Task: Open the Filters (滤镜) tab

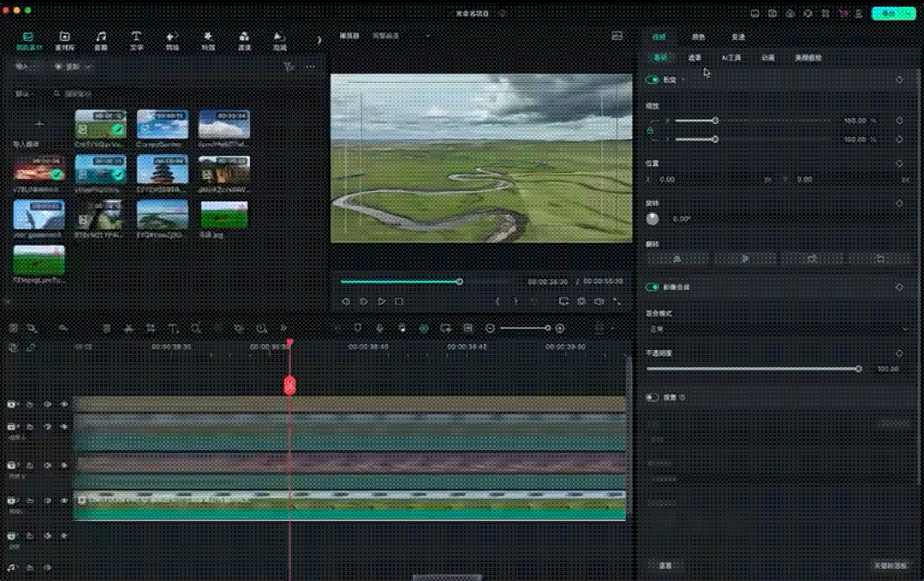Action: 244,41
